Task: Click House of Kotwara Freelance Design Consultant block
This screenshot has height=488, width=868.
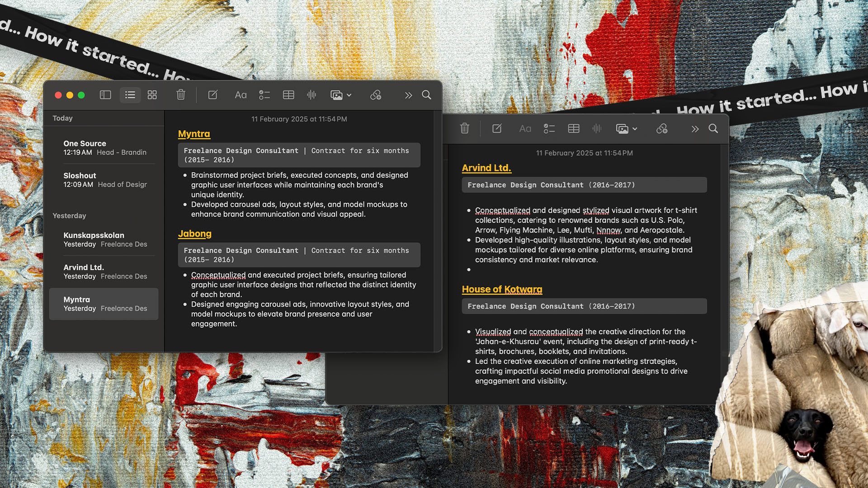Action: [x=584, y=306]
